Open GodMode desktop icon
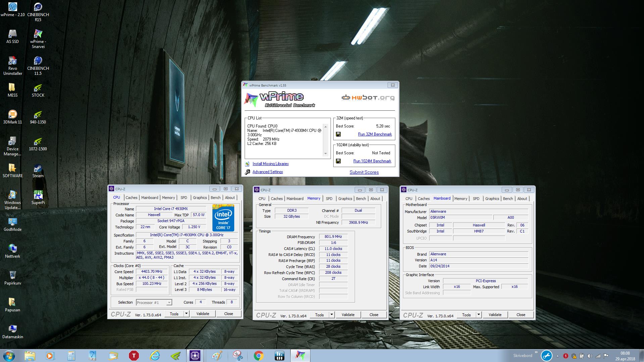 point(13,224)
